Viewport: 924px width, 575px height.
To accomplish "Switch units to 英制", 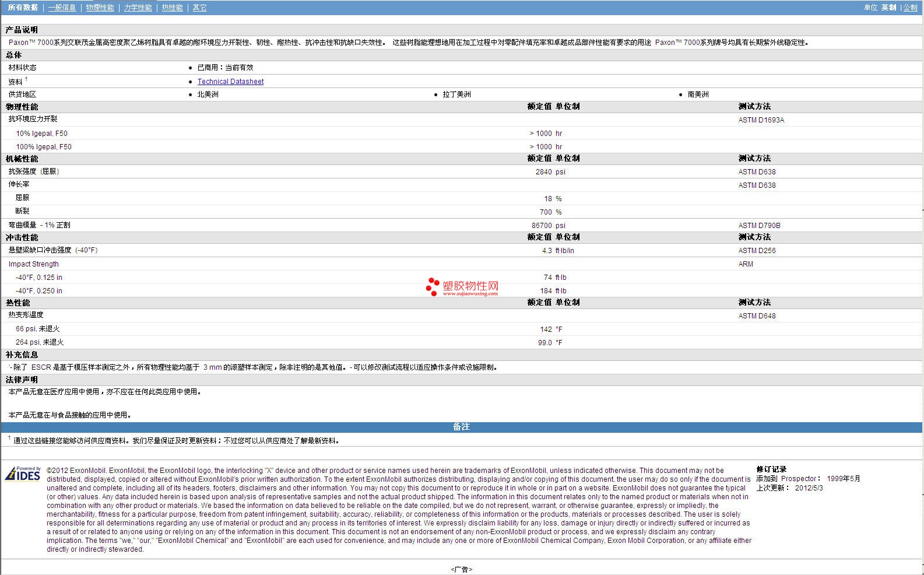I will pos(888,8).
